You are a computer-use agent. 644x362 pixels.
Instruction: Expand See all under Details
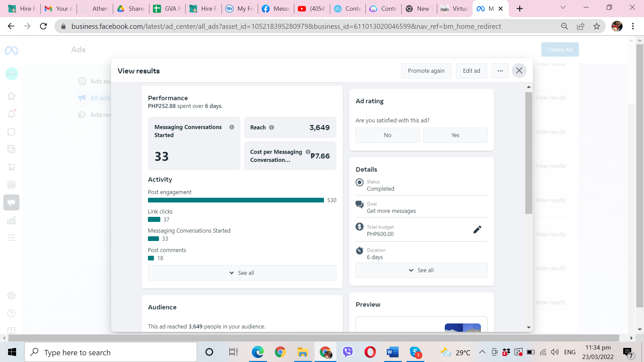point(421,270)
